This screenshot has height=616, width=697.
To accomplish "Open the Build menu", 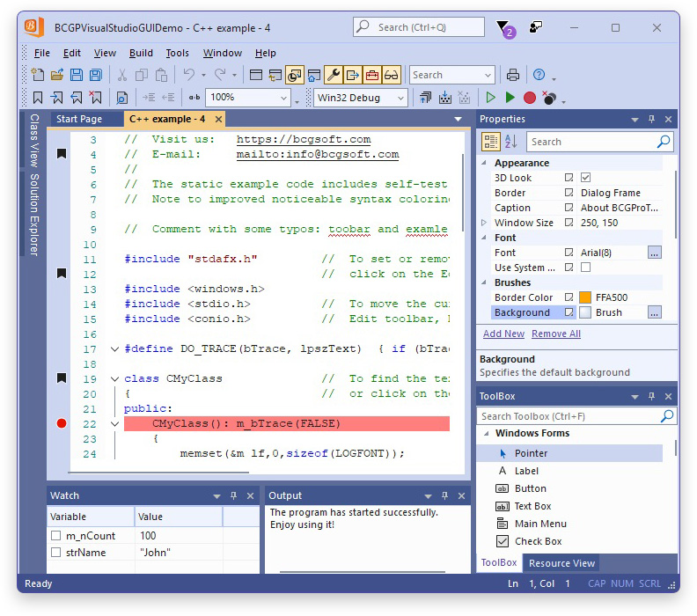I will [141, 53].
